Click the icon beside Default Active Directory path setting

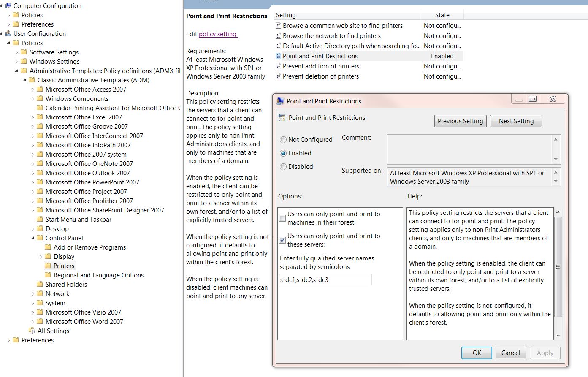(x=278, y=46)
